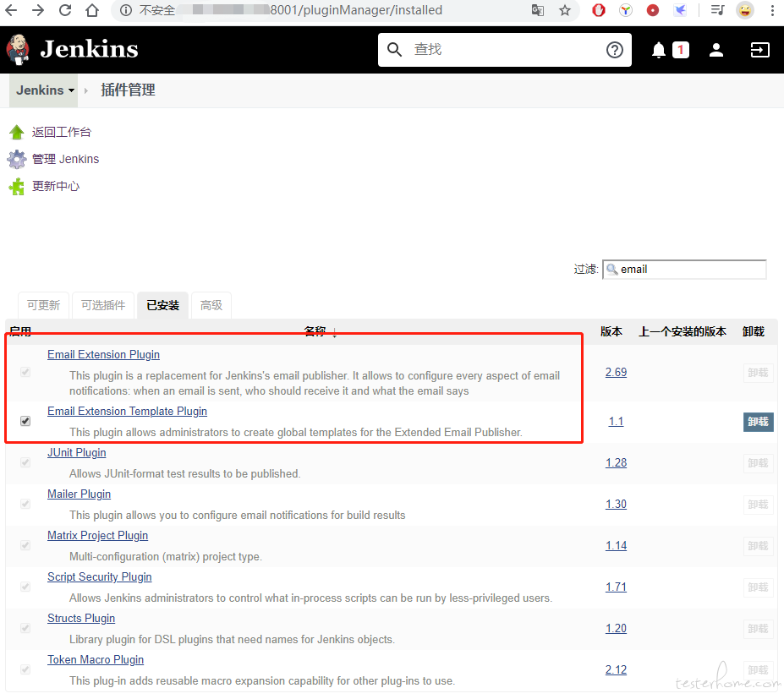784x699 pixels.
Task: Click puzzle piece icon for 更新中心
Action: (x=17, y=186)
